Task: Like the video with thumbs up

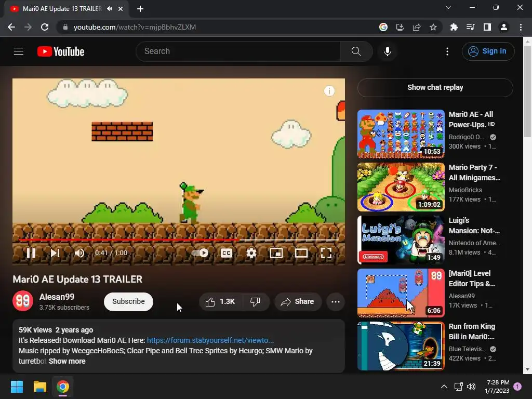Action: (x=220, y=302)
